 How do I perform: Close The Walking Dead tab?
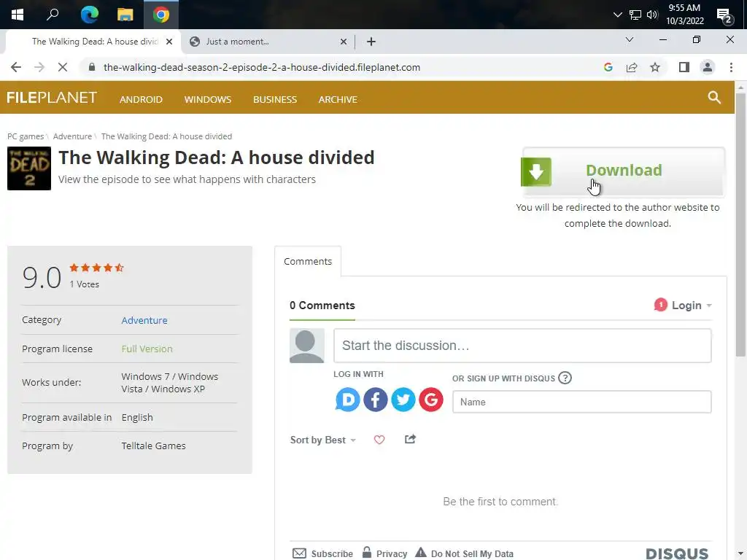tap(169, 42)
